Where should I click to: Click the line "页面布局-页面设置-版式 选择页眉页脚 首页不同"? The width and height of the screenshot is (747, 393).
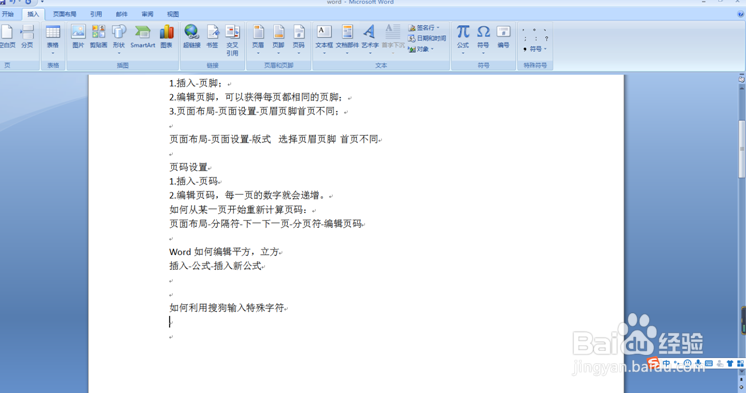point(274,140)
